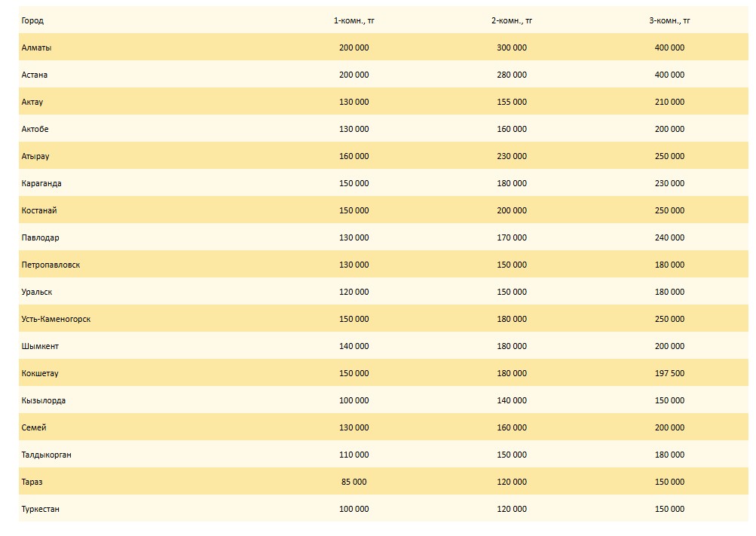Click the Город column header
Viewport: 756px width, 536px height.
point(32,20)
